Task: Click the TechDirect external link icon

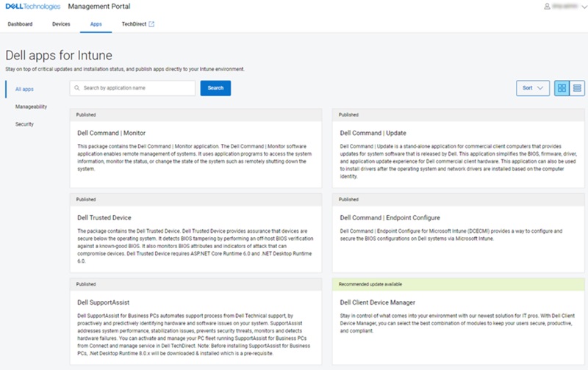Action: 151,24
